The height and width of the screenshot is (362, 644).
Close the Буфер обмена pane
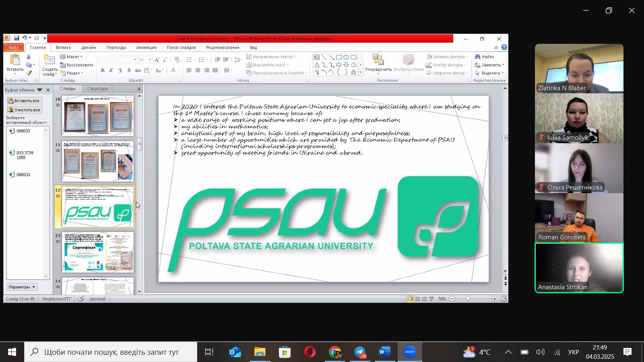(48, 90)
